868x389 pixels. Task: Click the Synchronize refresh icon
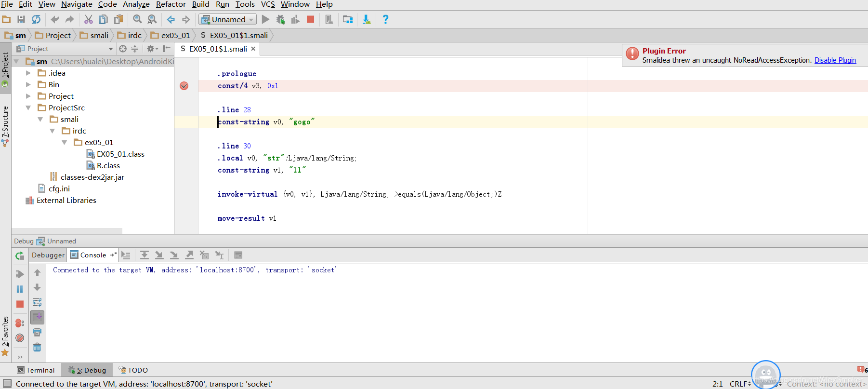coord(36,19)
